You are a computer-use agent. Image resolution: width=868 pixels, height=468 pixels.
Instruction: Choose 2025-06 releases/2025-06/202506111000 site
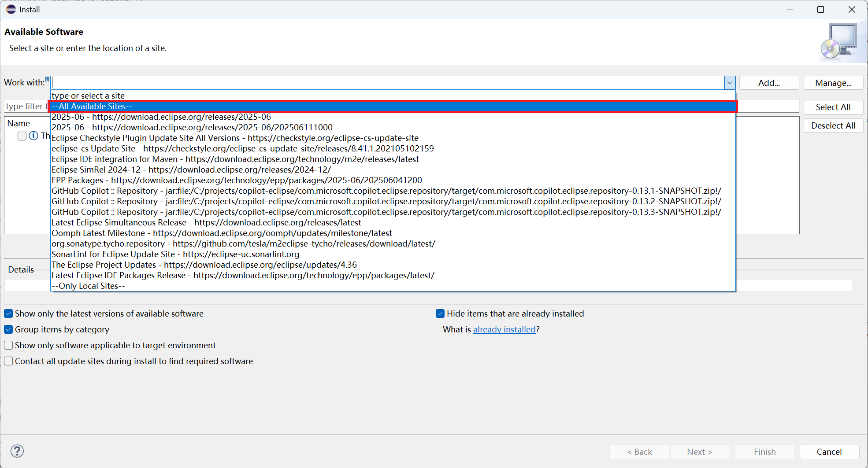point(393,127)
